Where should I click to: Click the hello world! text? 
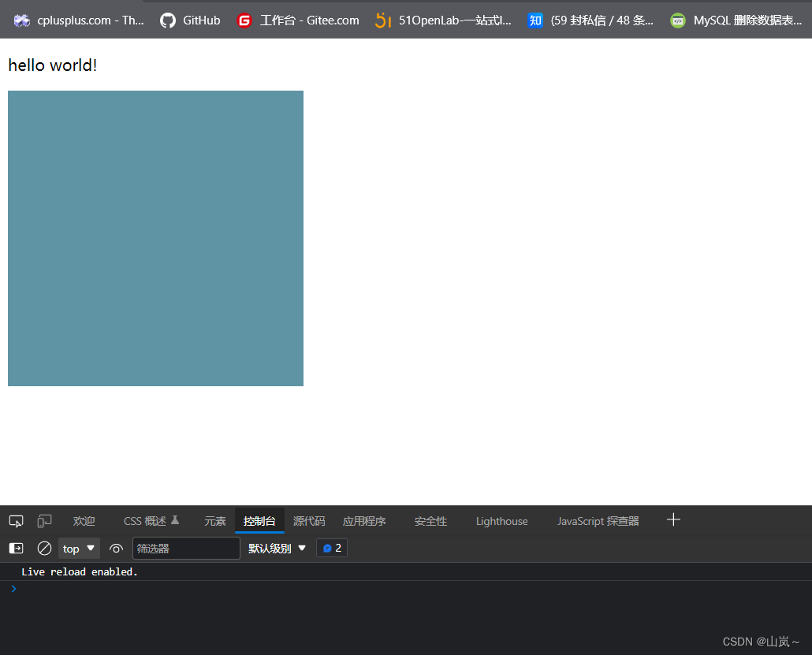click(52, 65)
